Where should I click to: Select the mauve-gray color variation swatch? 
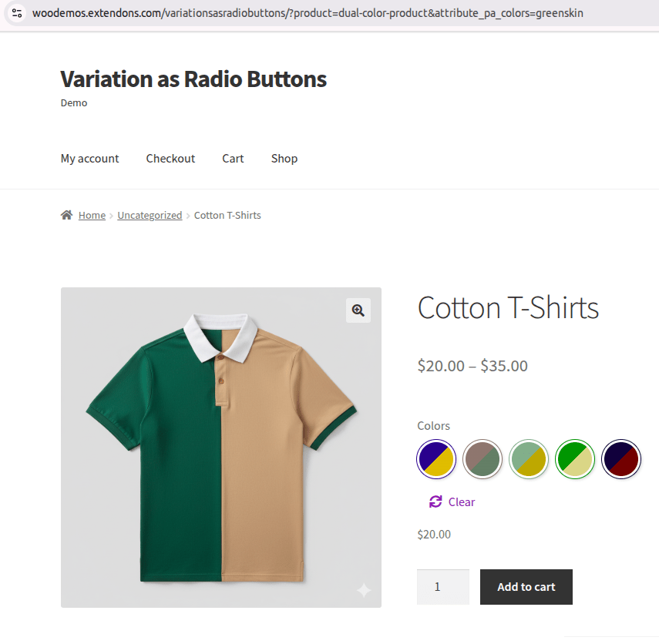pyautogui.click(x=482, y=458)
